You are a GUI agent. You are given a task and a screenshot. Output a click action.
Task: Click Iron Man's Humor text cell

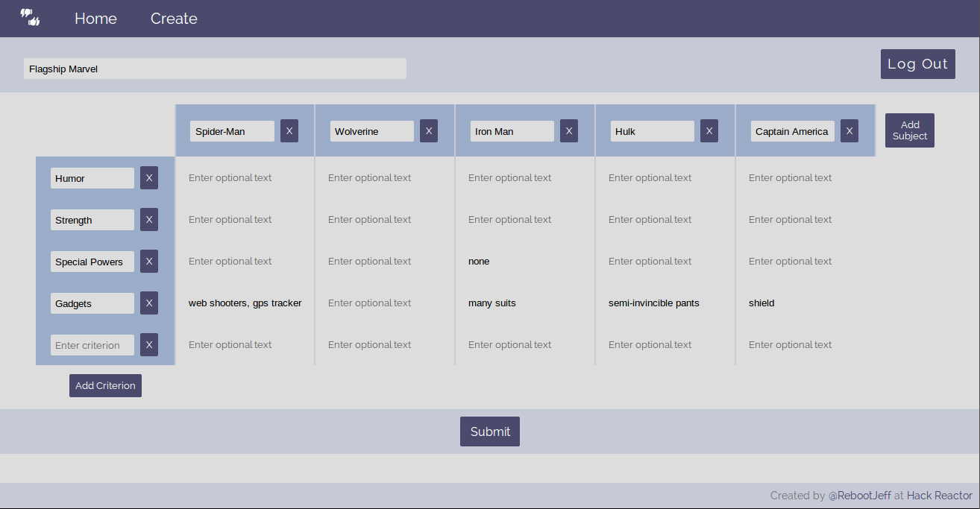[x=525, y=177]
